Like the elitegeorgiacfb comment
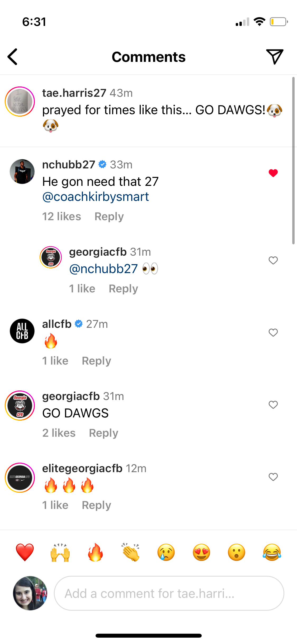 [x=273, y=477]
